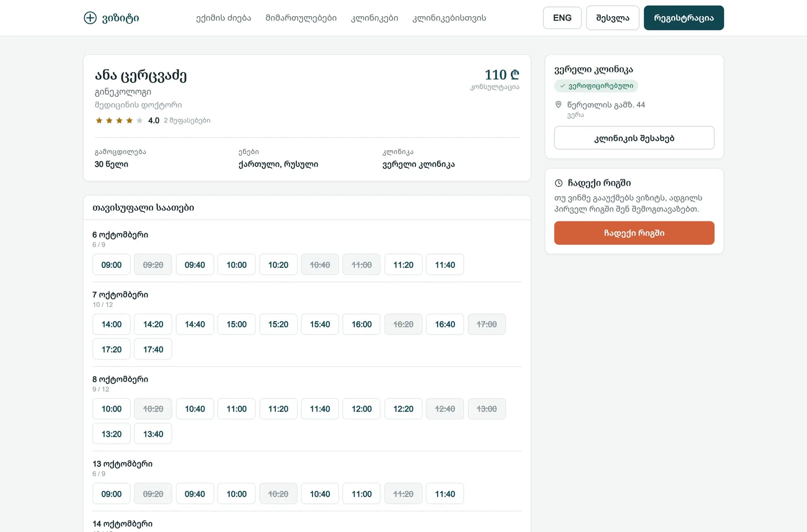Viewport: 807px width, 532px height.
Task: Click the 30 წელი experience value
Action: point(111,164)
